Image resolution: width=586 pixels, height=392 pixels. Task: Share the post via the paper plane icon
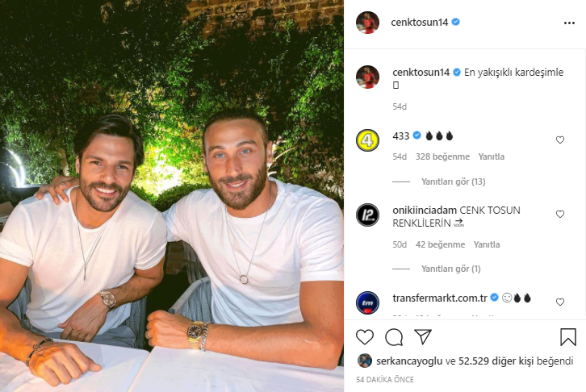click(x=423, y=336)
